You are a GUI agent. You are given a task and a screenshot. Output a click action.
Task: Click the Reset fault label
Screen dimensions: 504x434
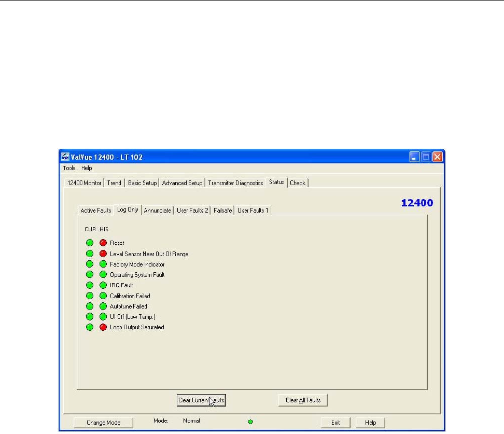click(x=117, y=243)
